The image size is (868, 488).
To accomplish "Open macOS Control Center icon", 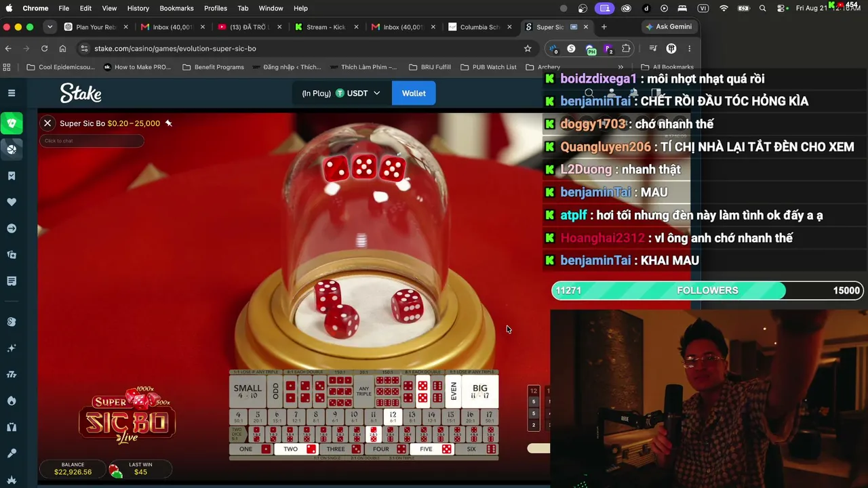I will click(781, 8).
